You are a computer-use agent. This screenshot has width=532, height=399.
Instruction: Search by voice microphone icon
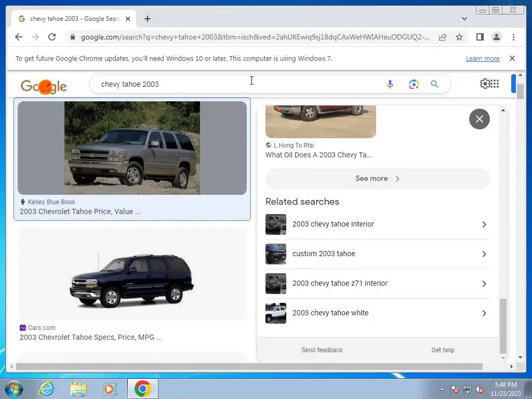pos(390,84)
